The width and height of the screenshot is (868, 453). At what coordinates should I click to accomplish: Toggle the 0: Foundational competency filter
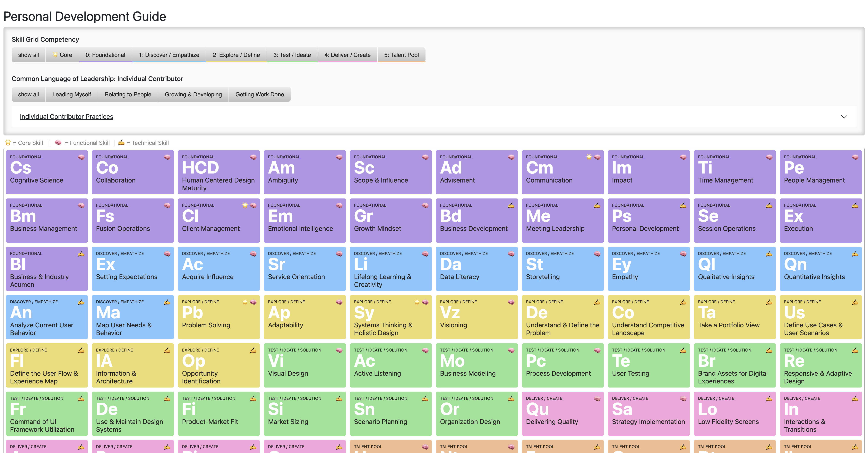[x=105, y=55]
